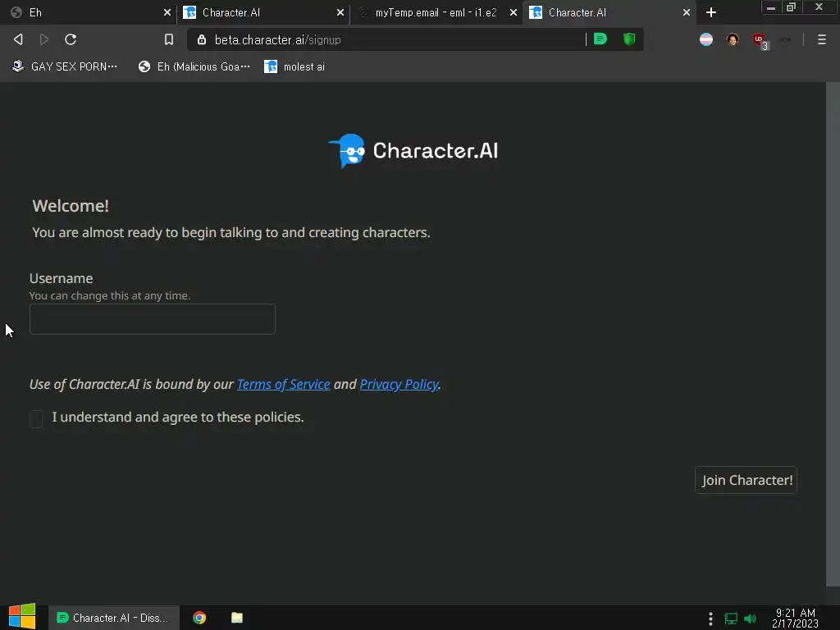
Task: Switch to the myTemp.email tab
Action: click(436, 12)
